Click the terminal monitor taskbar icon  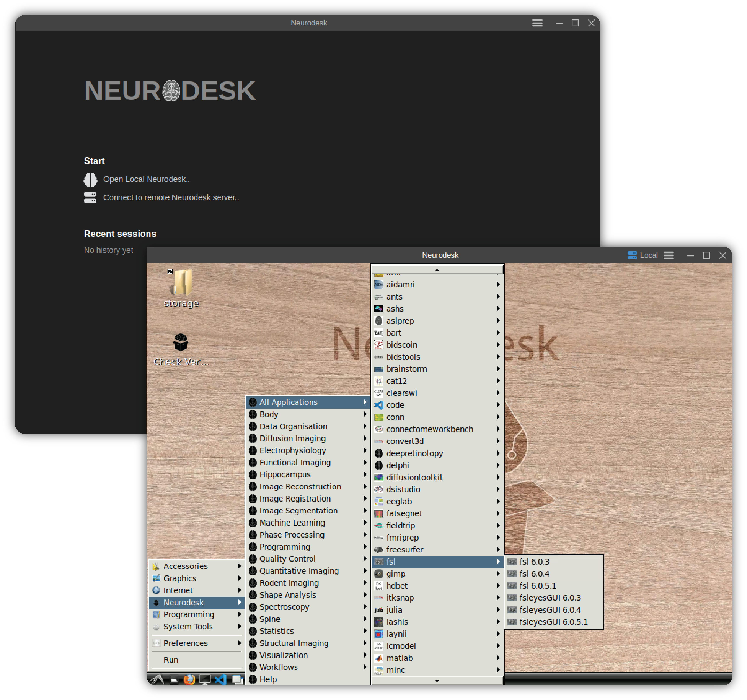click(x=205, y=680)
